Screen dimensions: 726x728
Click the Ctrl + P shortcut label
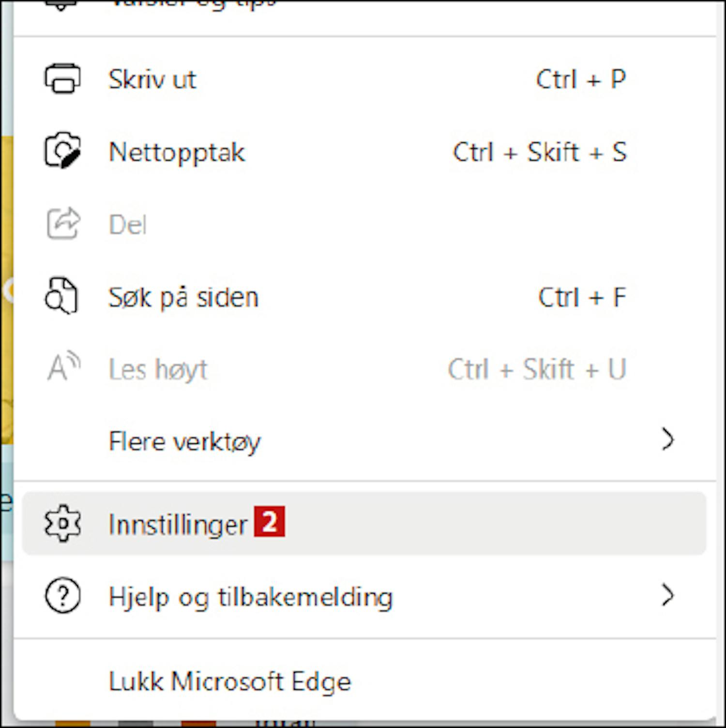pos(581,79)
